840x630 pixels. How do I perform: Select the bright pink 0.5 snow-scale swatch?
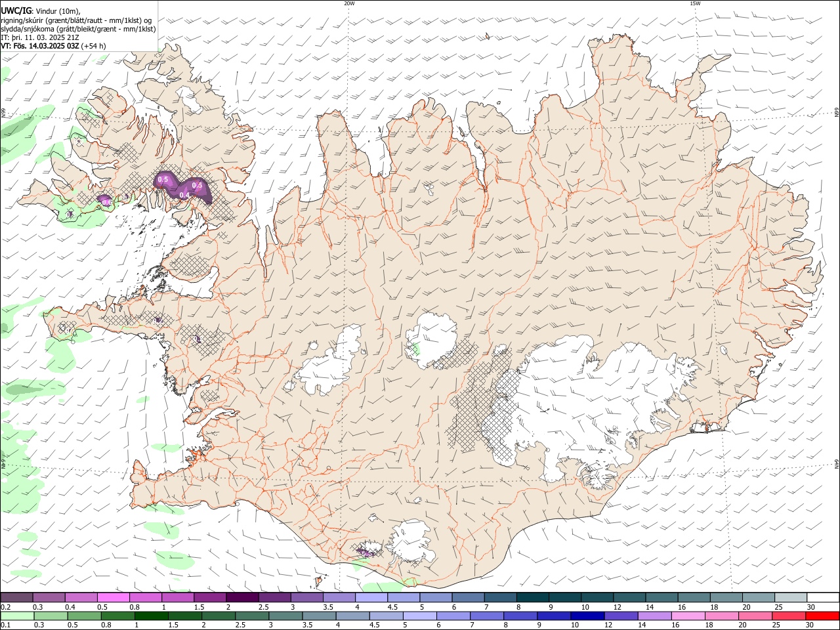point(113,597)
